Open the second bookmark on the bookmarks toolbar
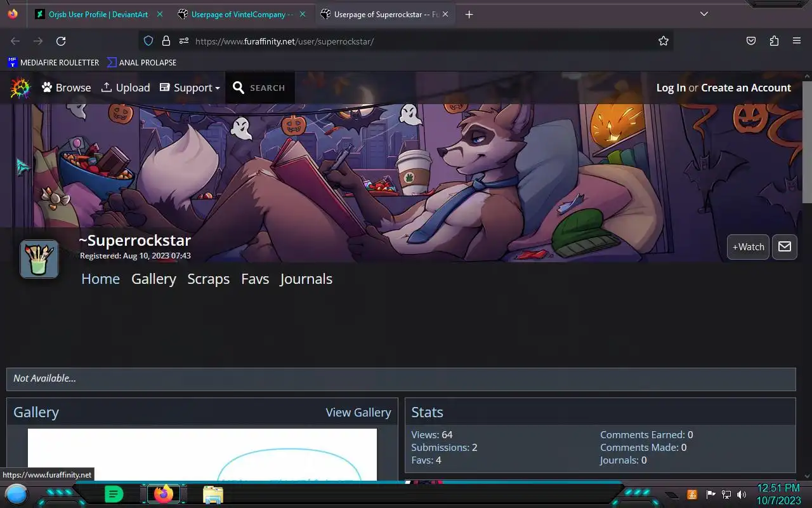Image resolution: width=812 pixels, height=508 pixels. (141, 62)
